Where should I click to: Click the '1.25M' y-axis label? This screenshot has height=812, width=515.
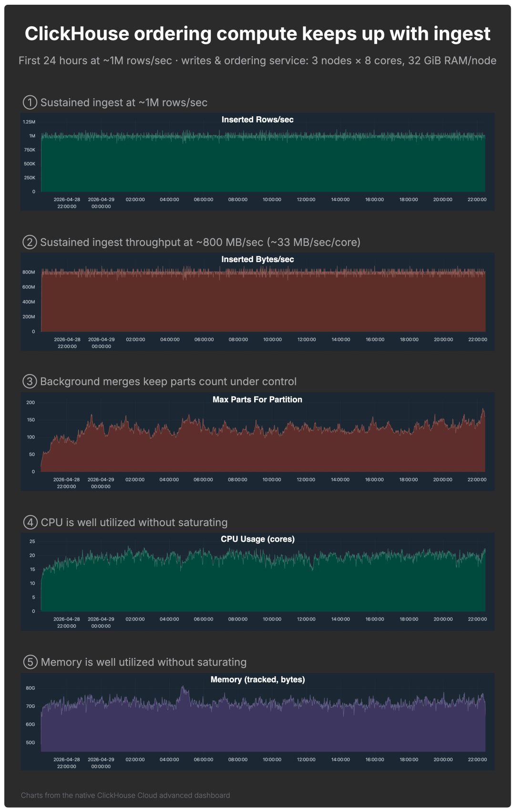[29, 122]
